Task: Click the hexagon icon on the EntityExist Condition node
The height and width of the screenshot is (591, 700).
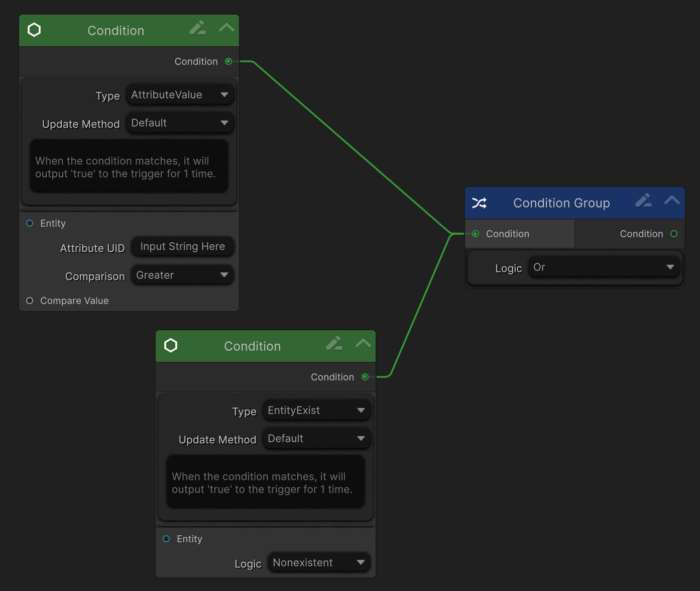Action: pos(171,346)
